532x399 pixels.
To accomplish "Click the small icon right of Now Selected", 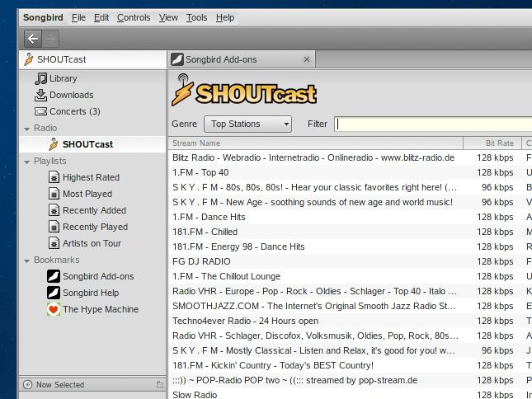I will tap(160, 384).
